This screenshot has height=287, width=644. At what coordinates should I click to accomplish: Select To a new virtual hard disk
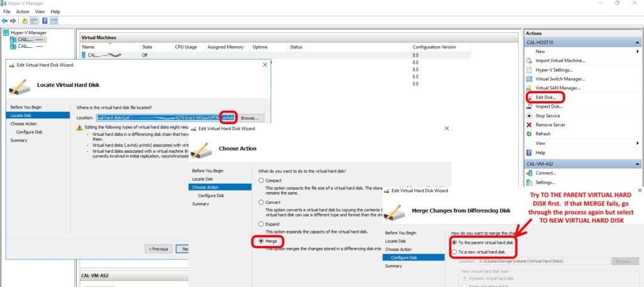click(x=455, y=252)
